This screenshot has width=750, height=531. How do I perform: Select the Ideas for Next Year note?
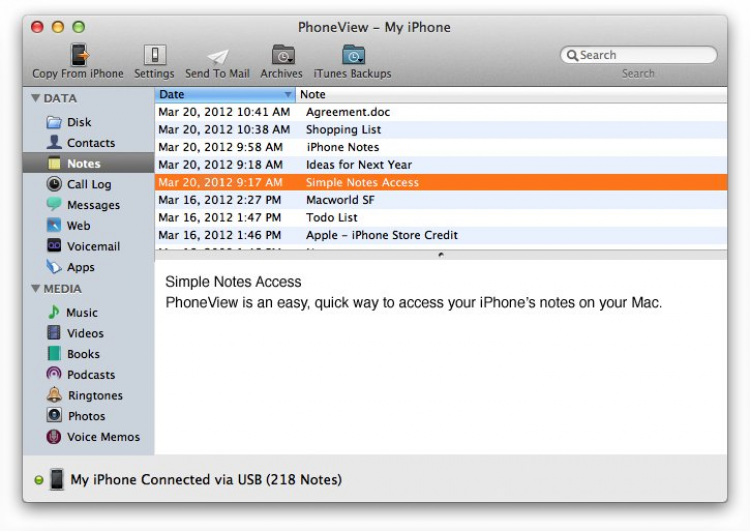coord(441,165)
